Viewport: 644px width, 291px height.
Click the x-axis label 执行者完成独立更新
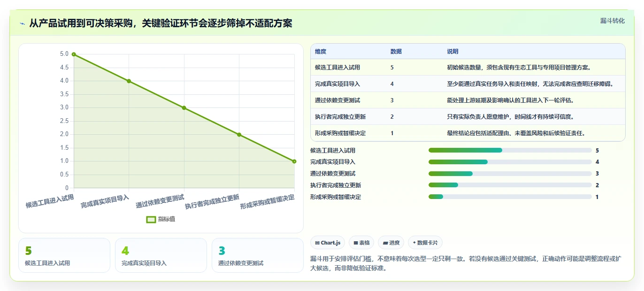pos(212,202)
